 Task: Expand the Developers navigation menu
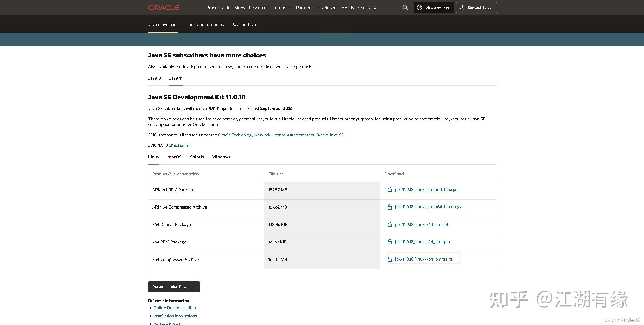tap(327, 8)
